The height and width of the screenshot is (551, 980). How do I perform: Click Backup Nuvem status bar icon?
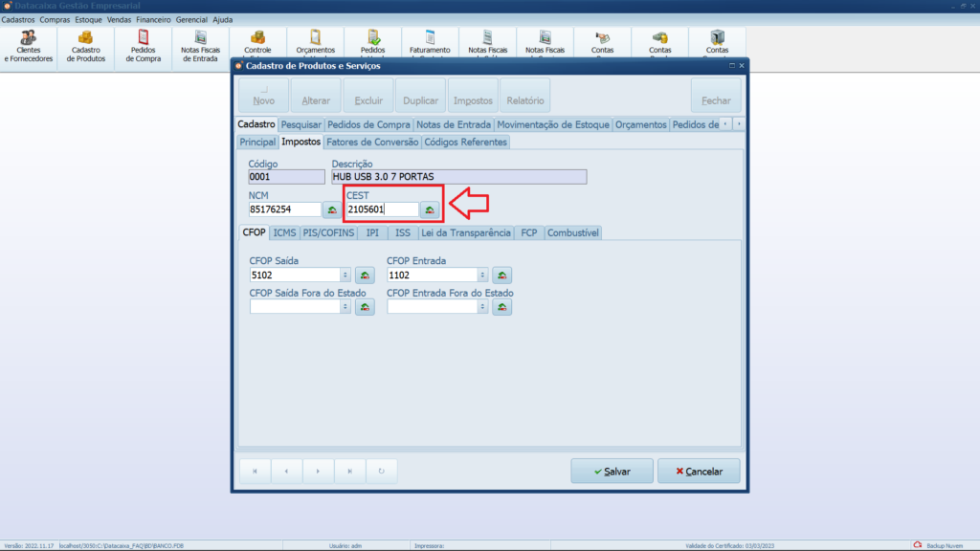coord(918,545)
